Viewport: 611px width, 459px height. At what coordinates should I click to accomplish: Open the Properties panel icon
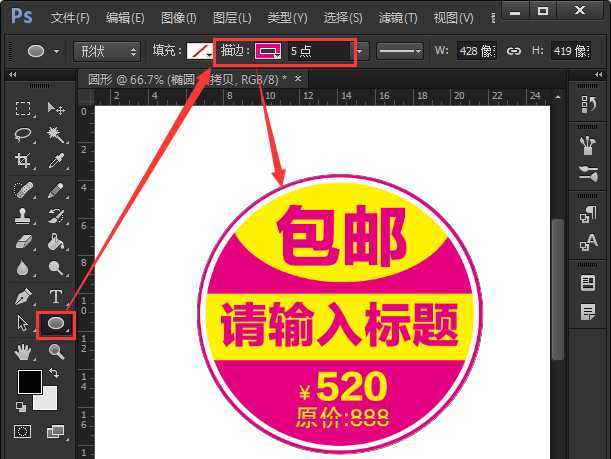pyautogui.click(x=588, y=283)
